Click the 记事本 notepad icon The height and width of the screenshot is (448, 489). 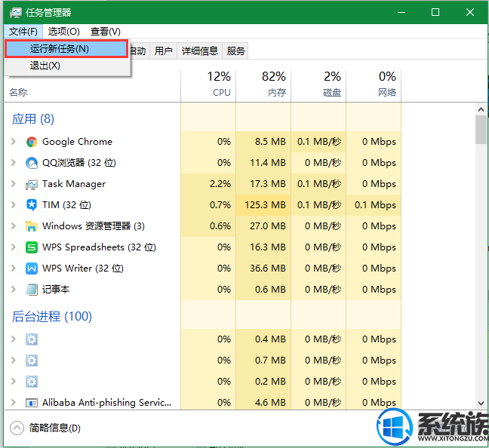pos(32,290)
